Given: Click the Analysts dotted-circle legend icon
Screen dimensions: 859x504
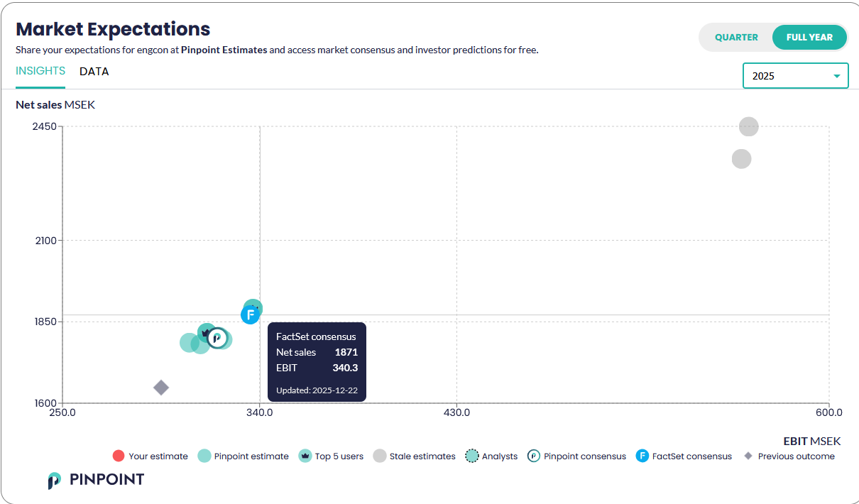Looking at the screenshot, I should point(472,456).
